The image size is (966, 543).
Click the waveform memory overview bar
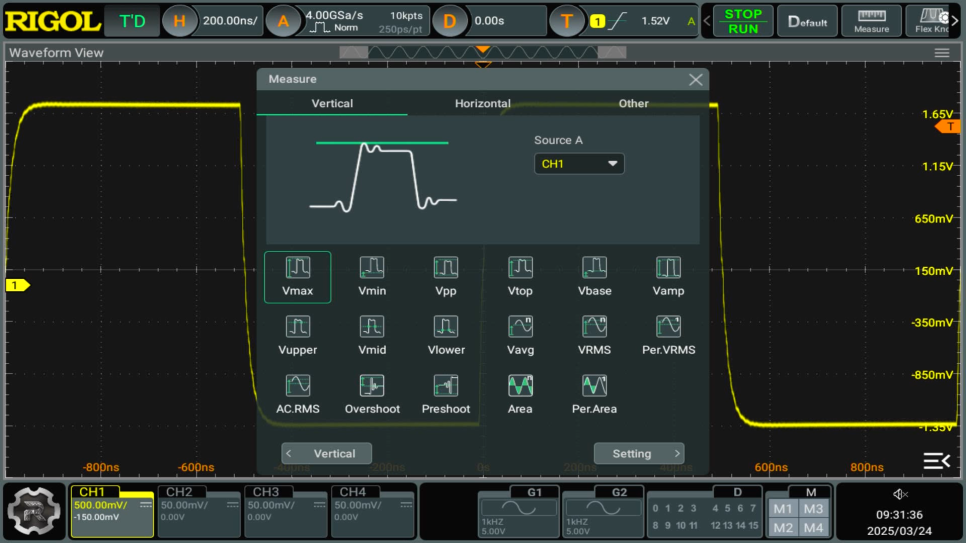pyautogui.click(x=483, y=53)
